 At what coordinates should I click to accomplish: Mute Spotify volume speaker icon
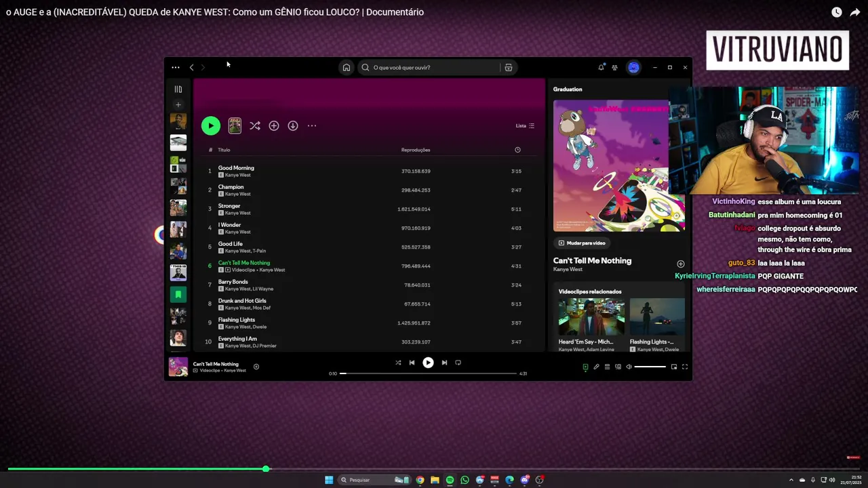[x=629, y=367]
